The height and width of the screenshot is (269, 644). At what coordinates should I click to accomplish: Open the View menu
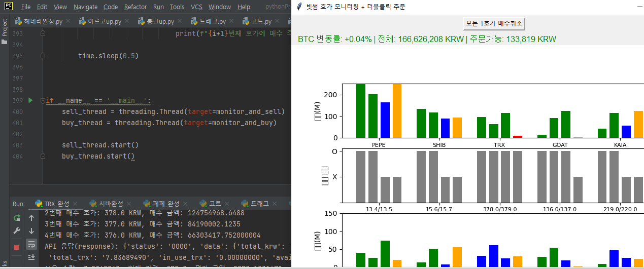60,7
